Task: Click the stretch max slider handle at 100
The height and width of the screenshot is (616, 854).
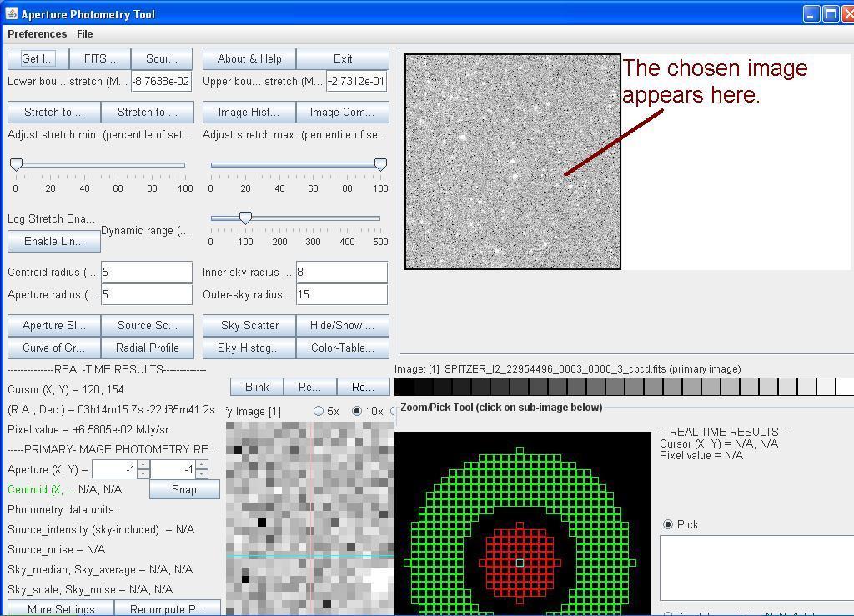Action: click(380, 164)
